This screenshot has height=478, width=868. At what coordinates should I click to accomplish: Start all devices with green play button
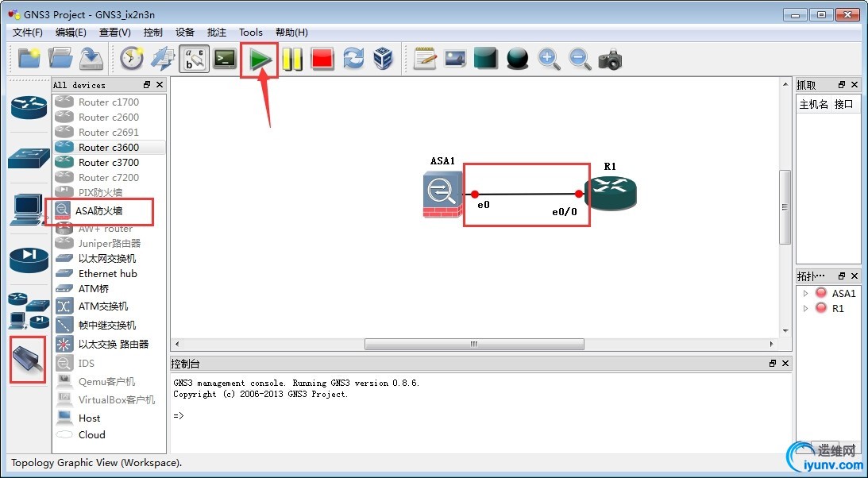pos(259,60)
